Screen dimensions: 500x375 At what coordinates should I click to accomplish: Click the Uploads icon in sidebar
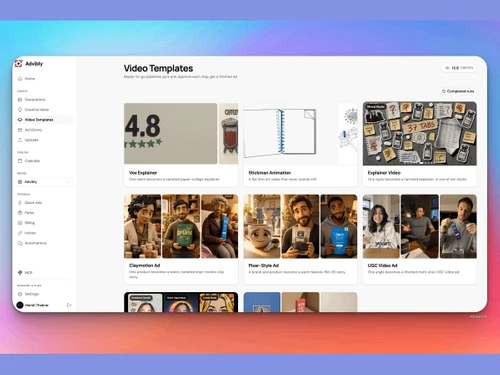20,140
